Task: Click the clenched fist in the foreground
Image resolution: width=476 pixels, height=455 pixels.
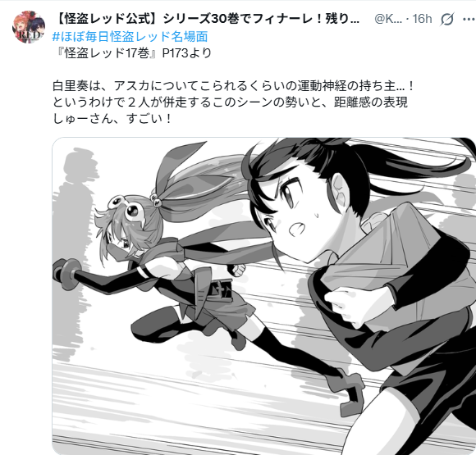Action: [x=345, y=303]
